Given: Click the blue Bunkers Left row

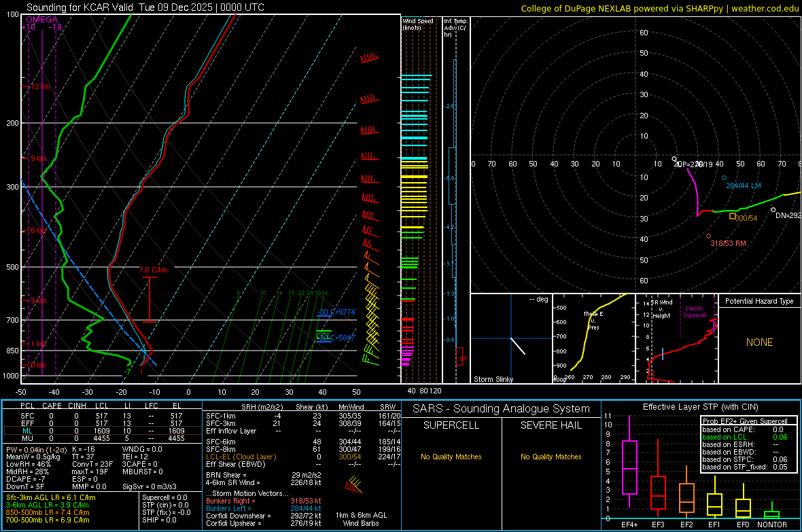Looking at the screenshot, I should (264, 508).
